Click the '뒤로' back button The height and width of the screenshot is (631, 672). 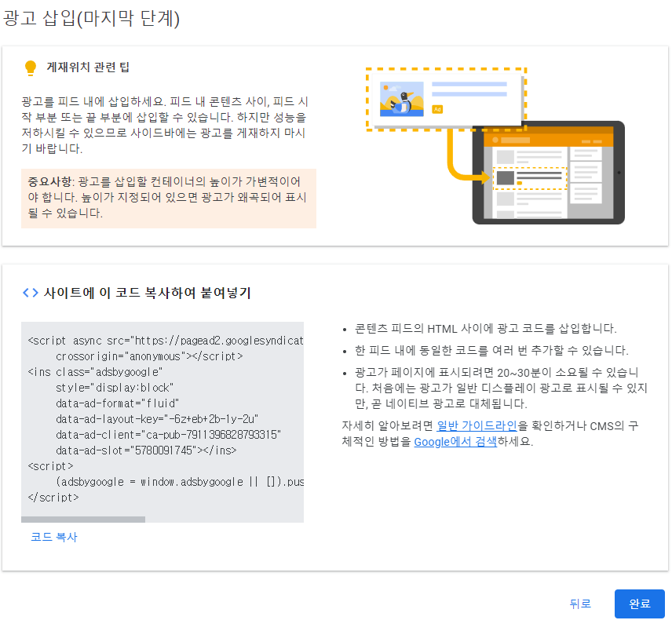click(x=580, y=604)
